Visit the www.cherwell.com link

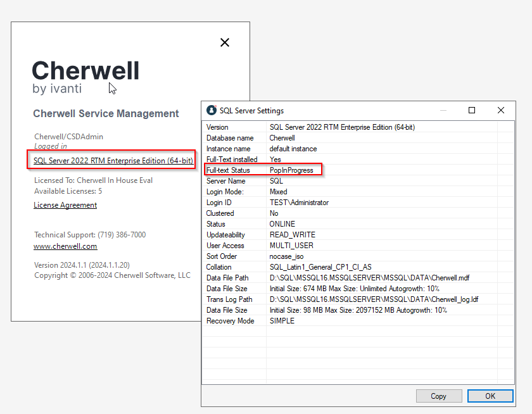pos(65,246)
